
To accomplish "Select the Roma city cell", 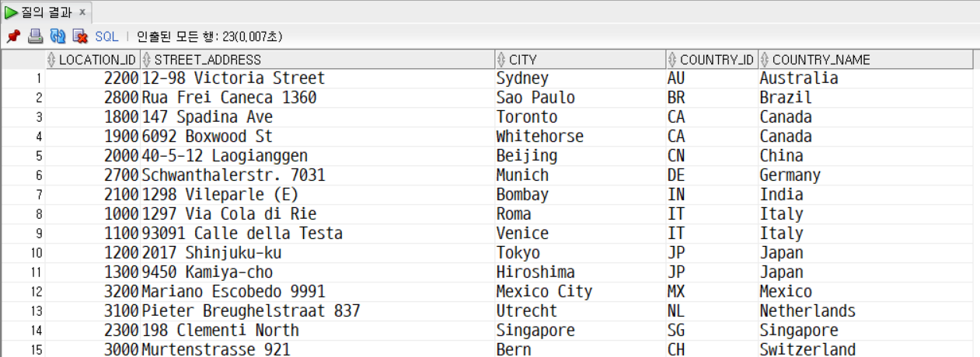I will [x=581, y=214].
